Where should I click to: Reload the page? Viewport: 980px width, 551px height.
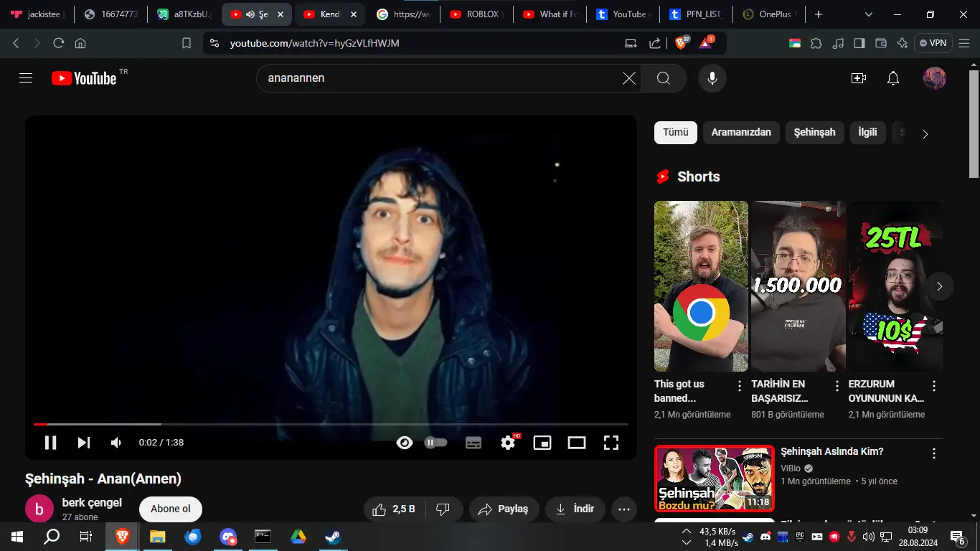click(x=59, y=43)
